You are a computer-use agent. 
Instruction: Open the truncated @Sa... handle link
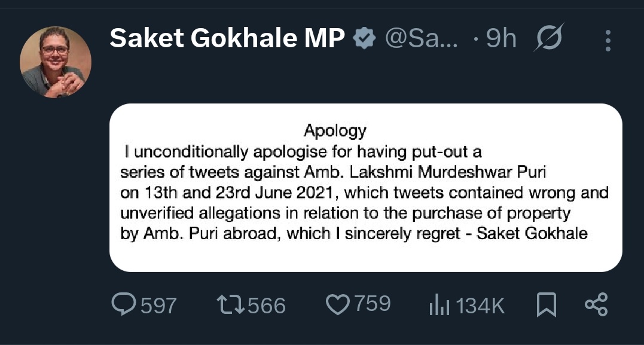coord(422,39)
